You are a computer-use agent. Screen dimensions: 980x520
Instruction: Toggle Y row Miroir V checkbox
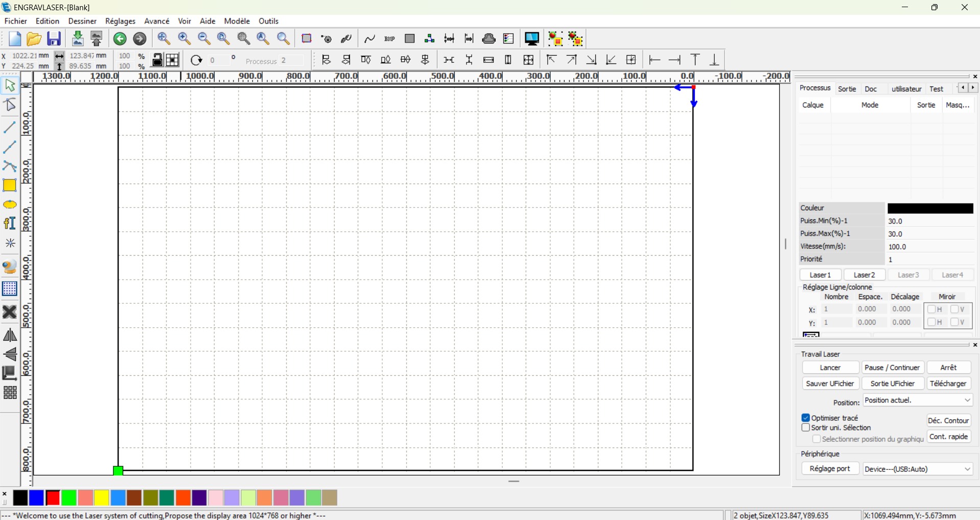(x=954, y=322)
